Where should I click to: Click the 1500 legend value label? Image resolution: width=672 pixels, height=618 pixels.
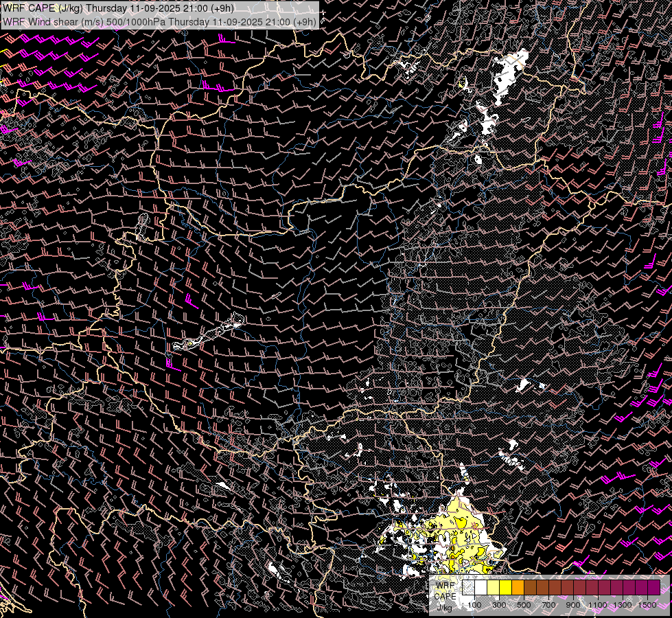click(x=647, y=605)
